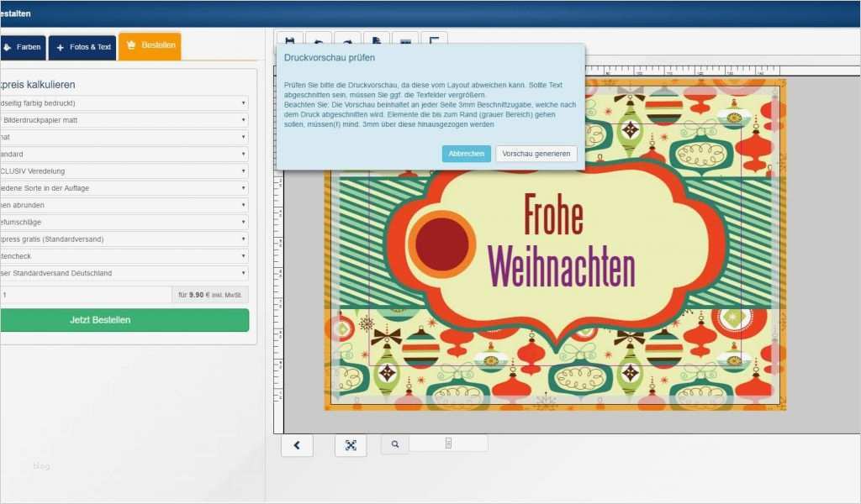The image size is (861, 504).
Task: Switch to the Farben tab
Action: [x=24, y=47]
